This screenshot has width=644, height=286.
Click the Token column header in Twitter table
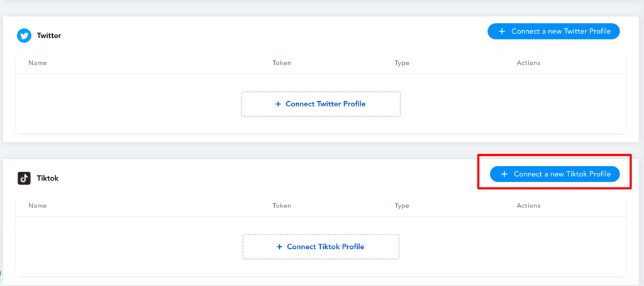[x=282, y=63]
